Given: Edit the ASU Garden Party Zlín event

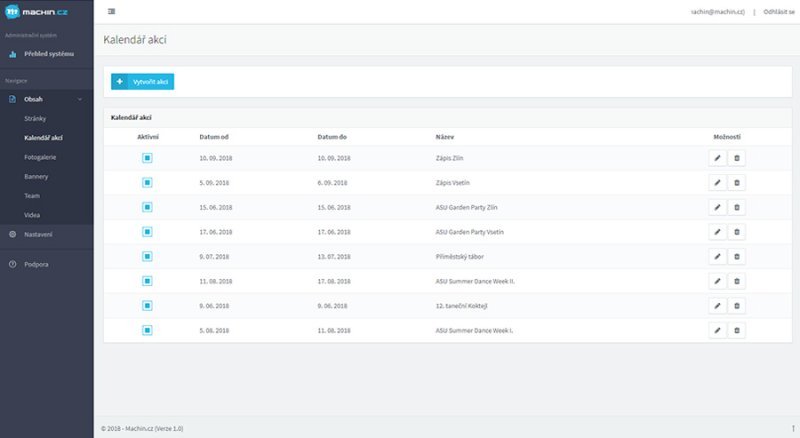Looking at the screenshot, I should (717, 207).
